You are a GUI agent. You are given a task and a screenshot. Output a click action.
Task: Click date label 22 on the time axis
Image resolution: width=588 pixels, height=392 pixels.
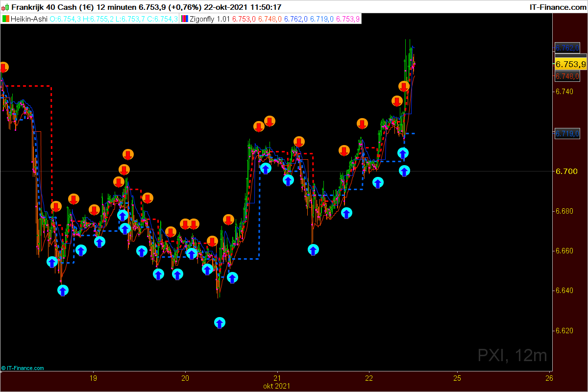coord(369,378)
